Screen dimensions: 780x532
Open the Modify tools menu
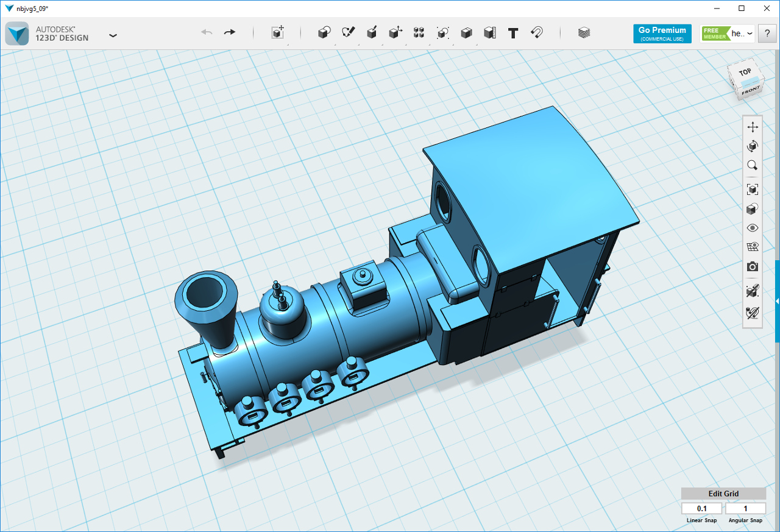[x=395, y=33]
